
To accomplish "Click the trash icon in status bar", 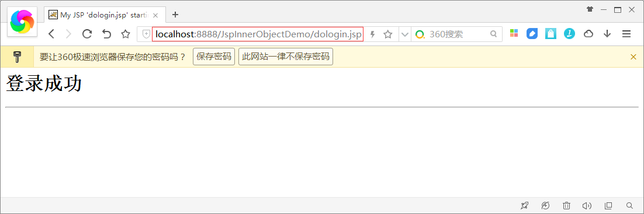I will point(566,205).
